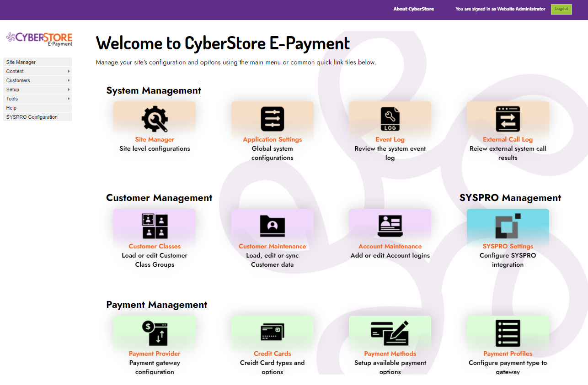The height and width of the screenshot is (385, 588).
Task: Open Account Maintenance laptop icon
Action: pos(390,226)
